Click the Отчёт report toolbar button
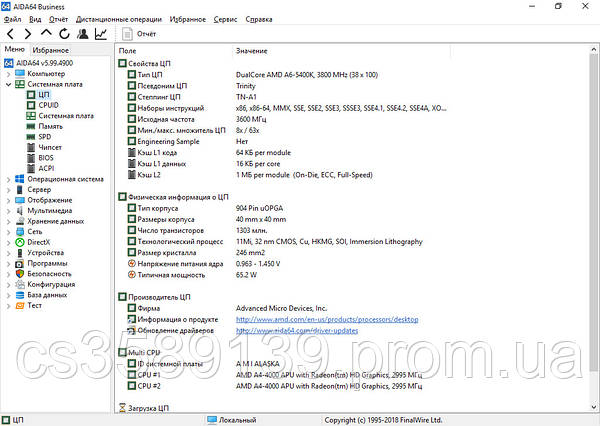600x426 pixels. point(139,34)
